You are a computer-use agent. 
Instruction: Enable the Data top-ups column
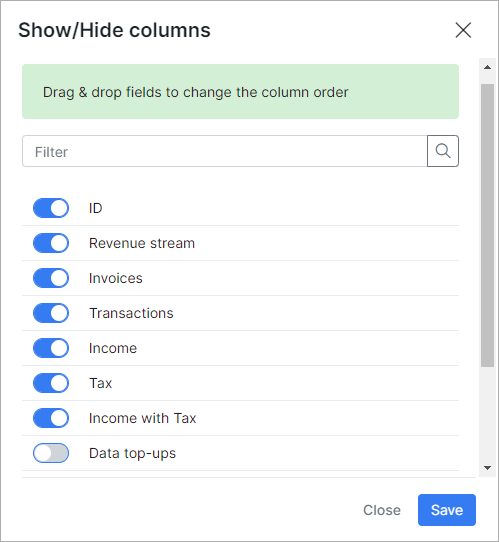[51, 453]
